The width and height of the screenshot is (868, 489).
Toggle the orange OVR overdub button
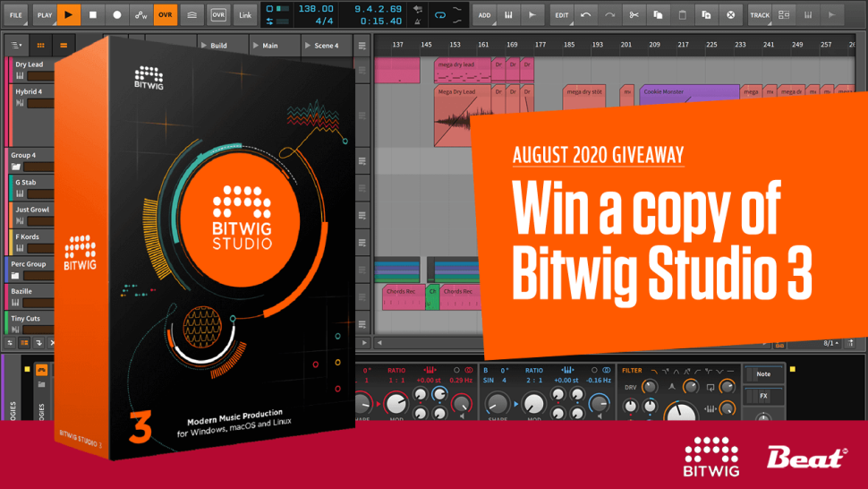click(x=166, y=15)
